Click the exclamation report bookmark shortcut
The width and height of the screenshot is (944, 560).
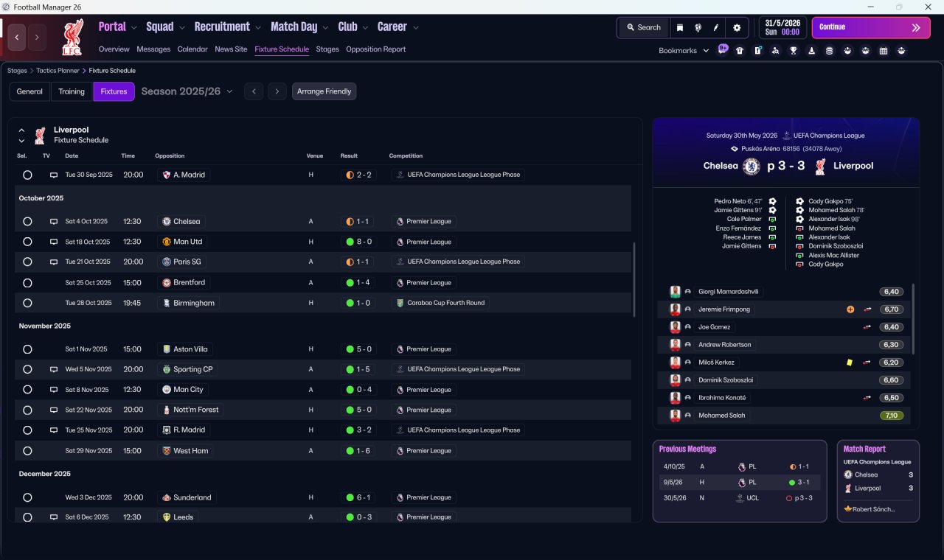(757, 51)
